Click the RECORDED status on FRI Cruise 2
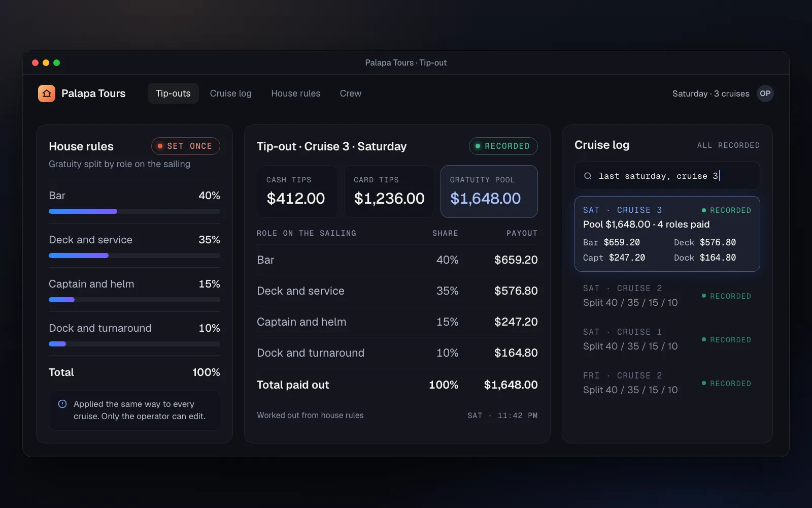 [x=726, y=384]
